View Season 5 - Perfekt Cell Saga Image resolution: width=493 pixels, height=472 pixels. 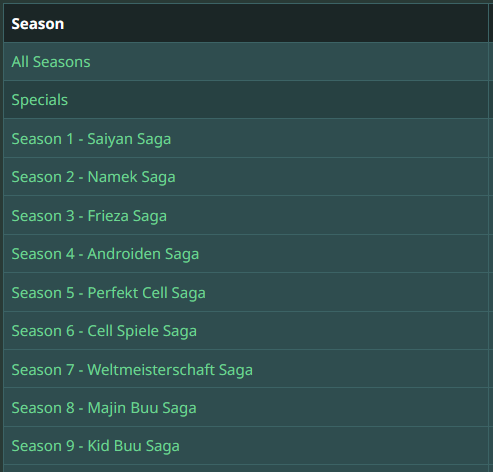coord(109,293)
